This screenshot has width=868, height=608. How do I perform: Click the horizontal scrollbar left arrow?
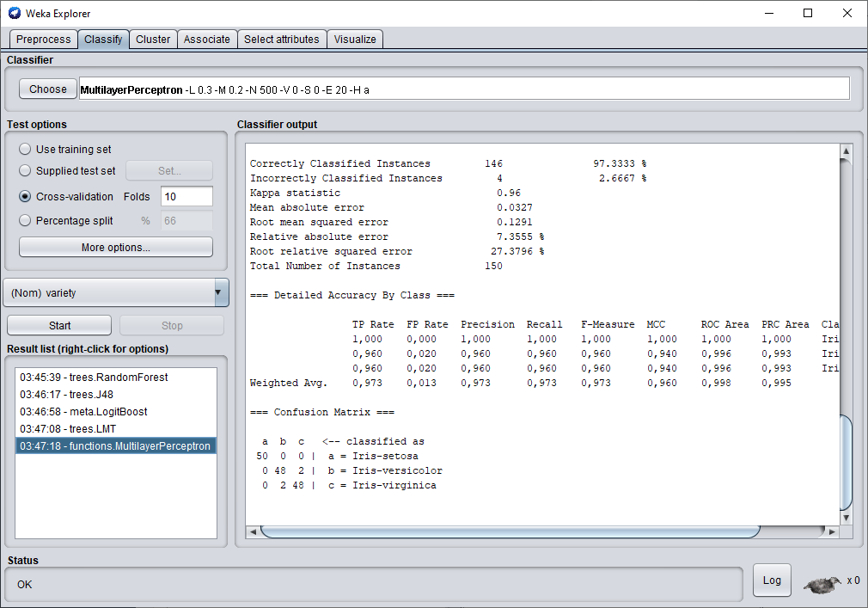pos(254,532)
